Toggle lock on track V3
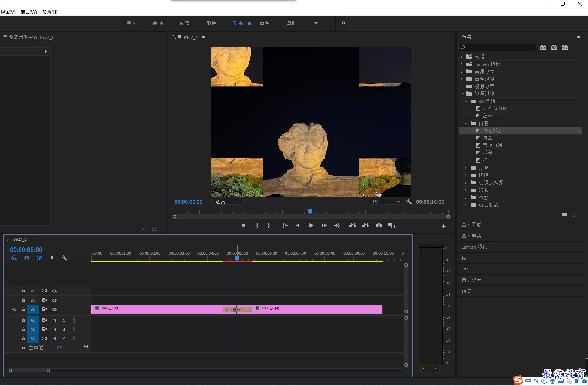Image resolution: width=588 pixels, height=386 pixels. (x=24, y=291)
